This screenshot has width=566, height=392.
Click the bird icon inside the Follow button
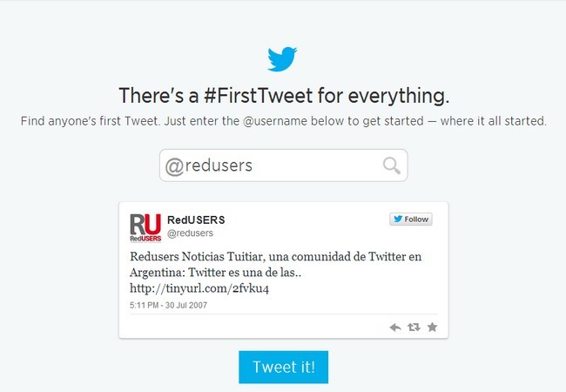point(398,220)
